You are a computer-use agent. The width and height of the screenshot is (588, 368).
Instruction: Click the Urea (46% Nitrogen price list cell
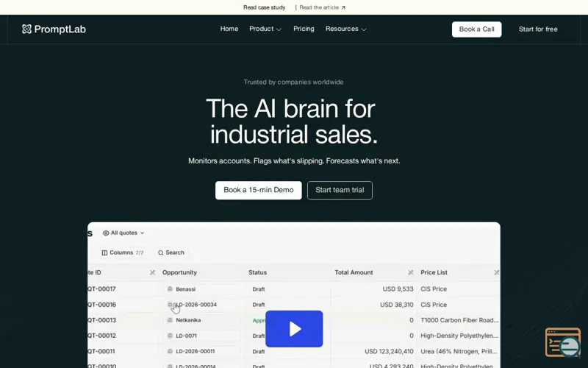[x=459, y=352]
